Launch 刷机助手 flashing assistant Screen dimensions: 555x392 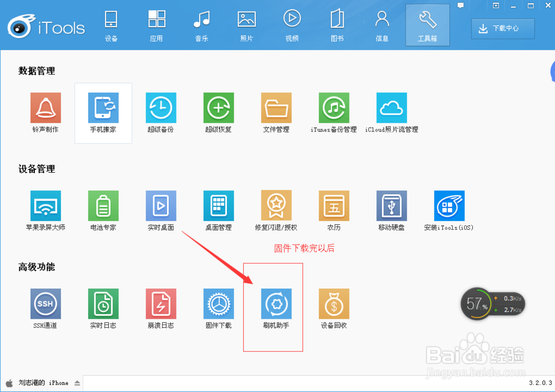click(276, 304)
